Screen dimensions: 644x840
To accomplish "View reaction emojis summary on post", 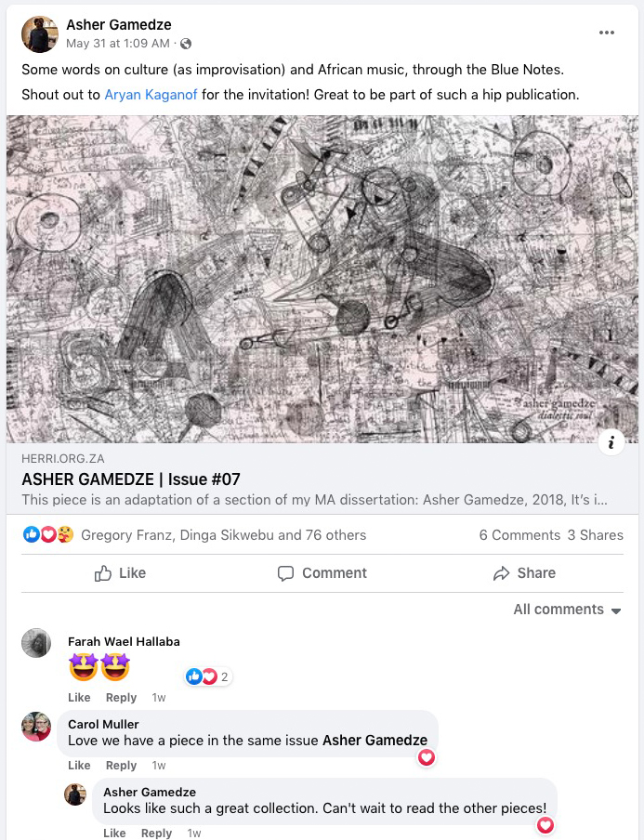I will [48, 534].
